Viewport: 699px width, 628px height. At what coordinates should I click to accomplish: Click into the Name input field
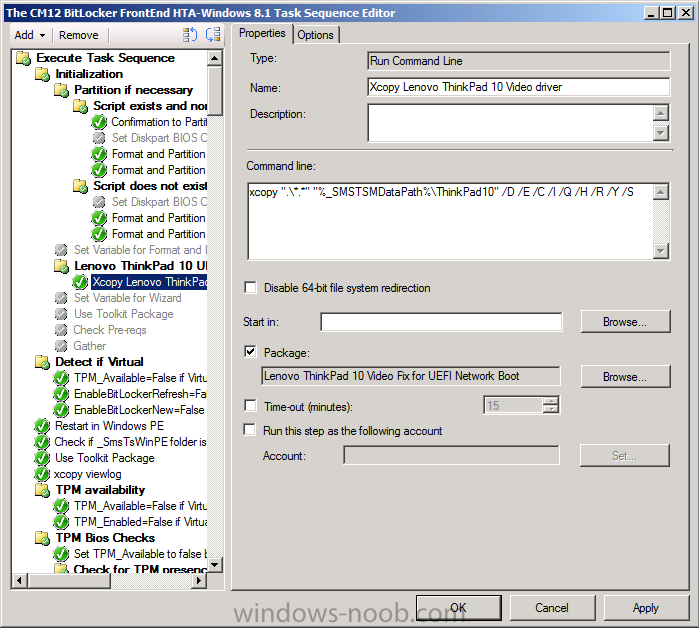point(518,87)
